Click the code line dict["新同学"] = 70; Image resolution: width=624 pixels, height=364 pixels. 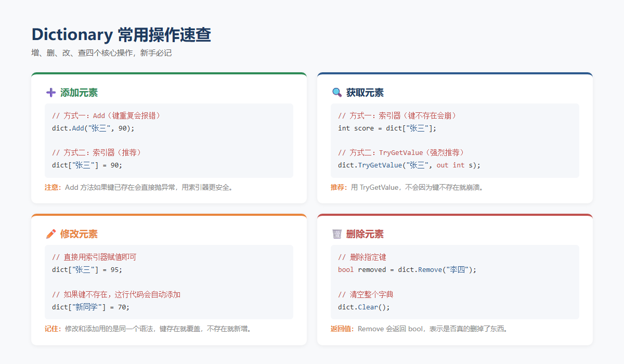coord(91,307)
